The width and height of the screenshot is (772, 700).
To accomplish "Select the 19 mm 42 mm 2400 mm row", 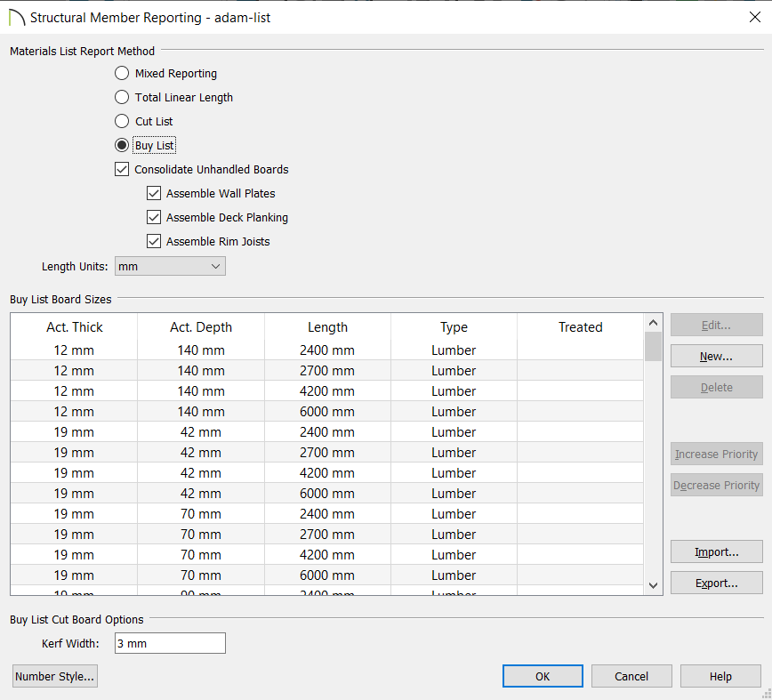I will [327, 432].
